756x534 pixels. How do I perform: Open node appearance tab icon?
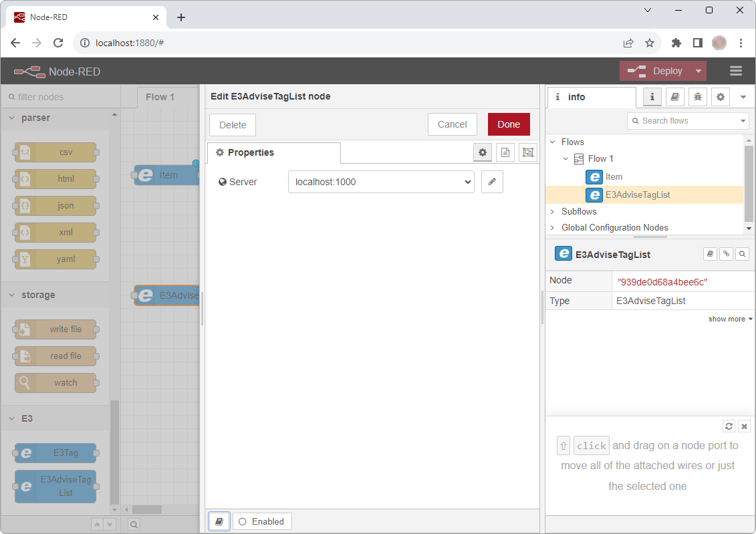[528, 153]
